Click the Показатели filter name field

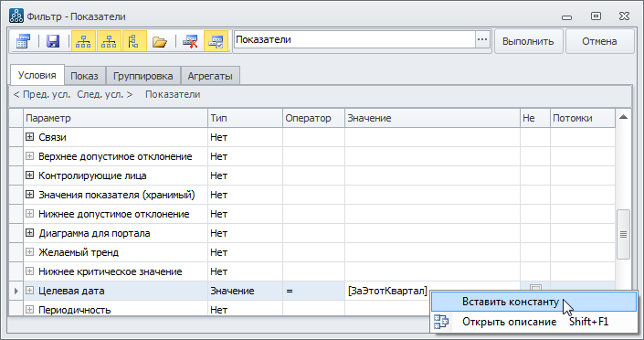coord(354,40)
